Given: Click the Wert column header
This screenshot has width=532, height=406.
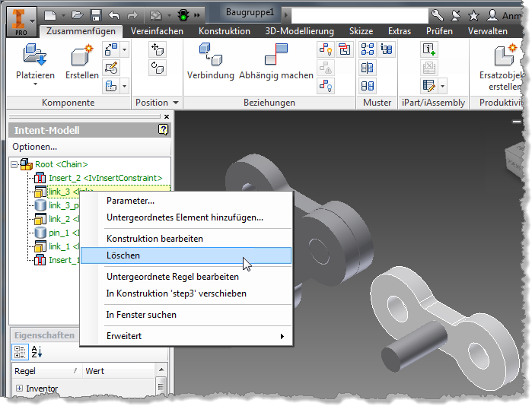Looking at the screenshot, I should [119, 371].
